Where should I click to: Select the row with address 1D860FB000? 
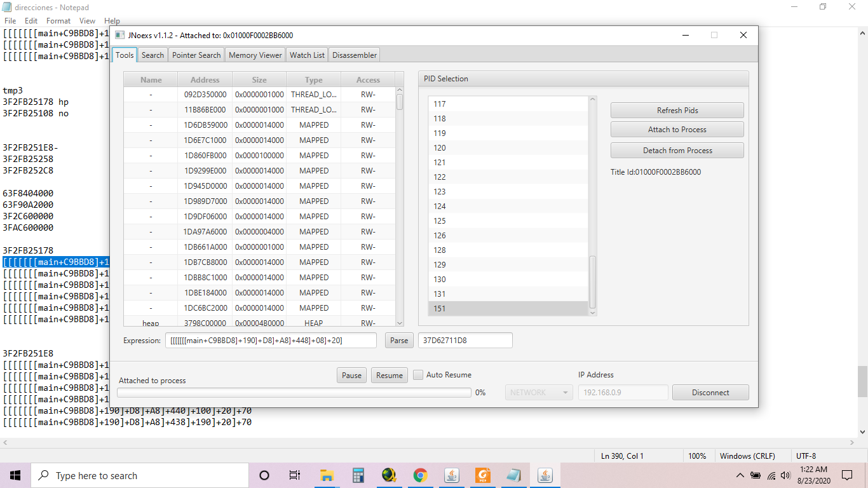point(259,156)
